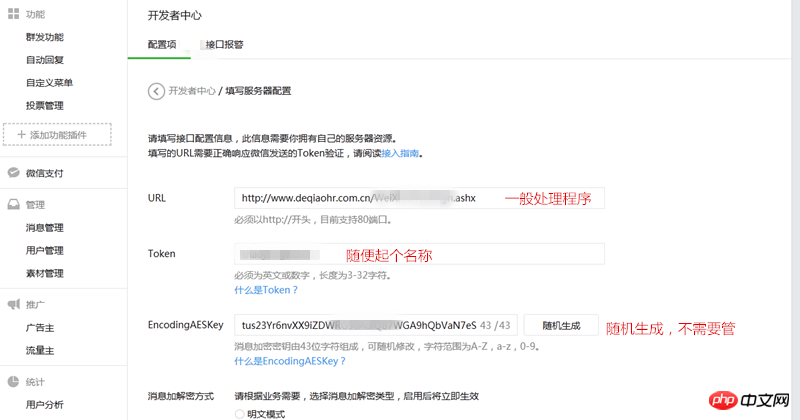Click the 随机生成 button
Viewport: 800px width, 420px height.
(x=560, y=325)
